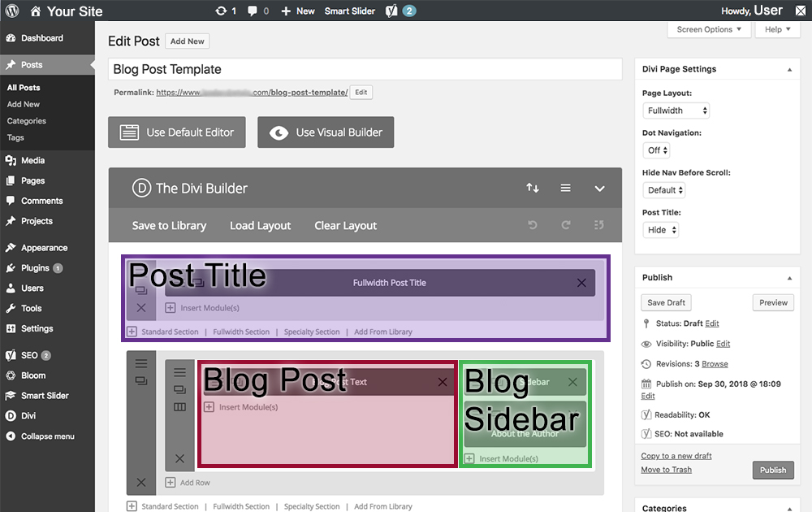Go to Your Site home
Screen dimensions: 812x512
point(67,11)
